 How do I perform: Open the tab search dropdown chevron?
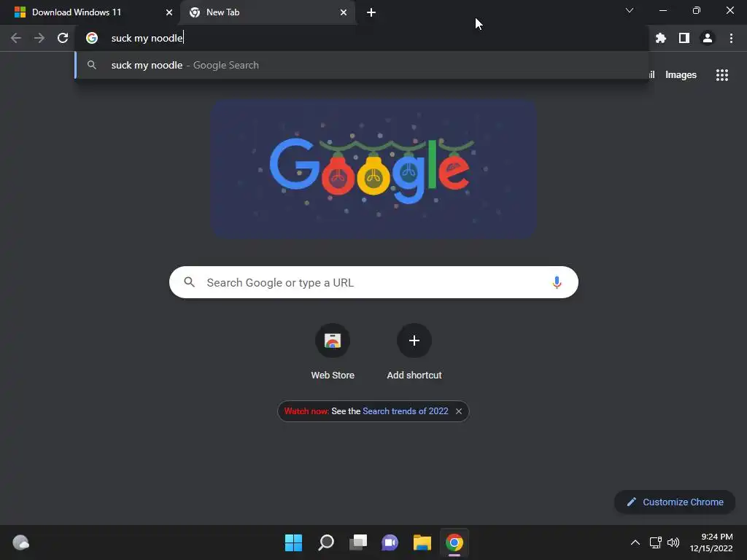pos(630,10)
